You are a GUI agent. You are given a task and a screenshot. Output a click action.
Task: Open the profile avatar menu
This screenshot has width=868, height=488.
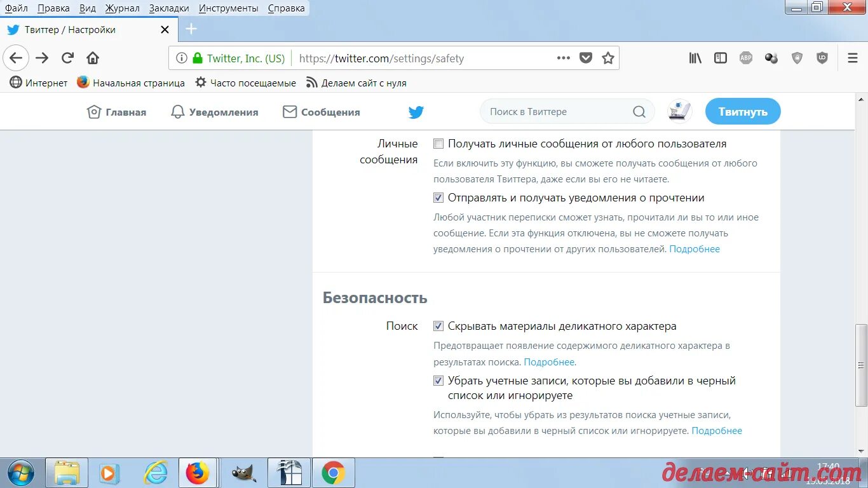point(680,111)
